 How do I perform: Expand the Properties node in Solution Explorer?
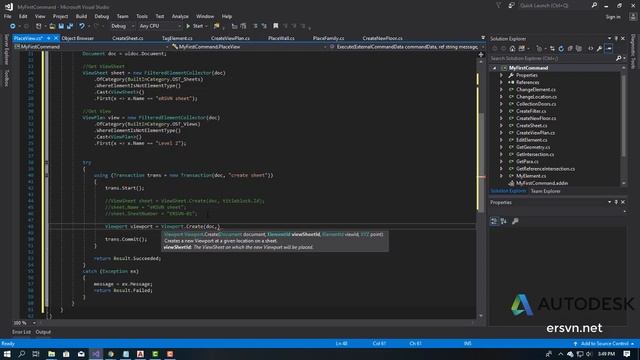pos(502,76)
